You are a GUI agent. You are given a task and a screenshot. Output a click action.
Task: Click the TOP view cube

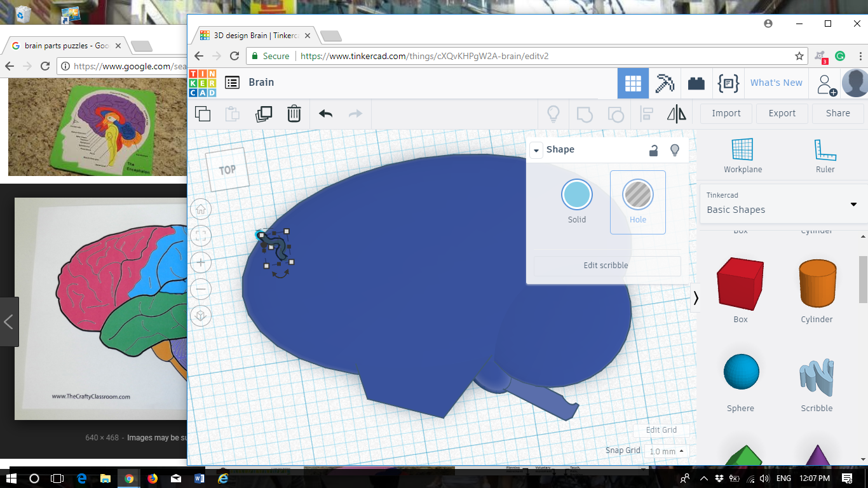(x=227, y=170)
